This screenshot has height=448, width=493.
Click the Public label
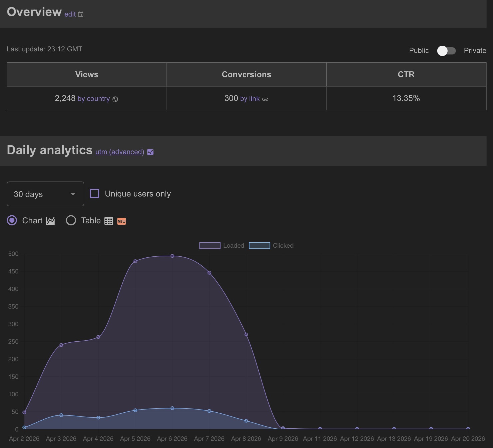pos(419,51)
